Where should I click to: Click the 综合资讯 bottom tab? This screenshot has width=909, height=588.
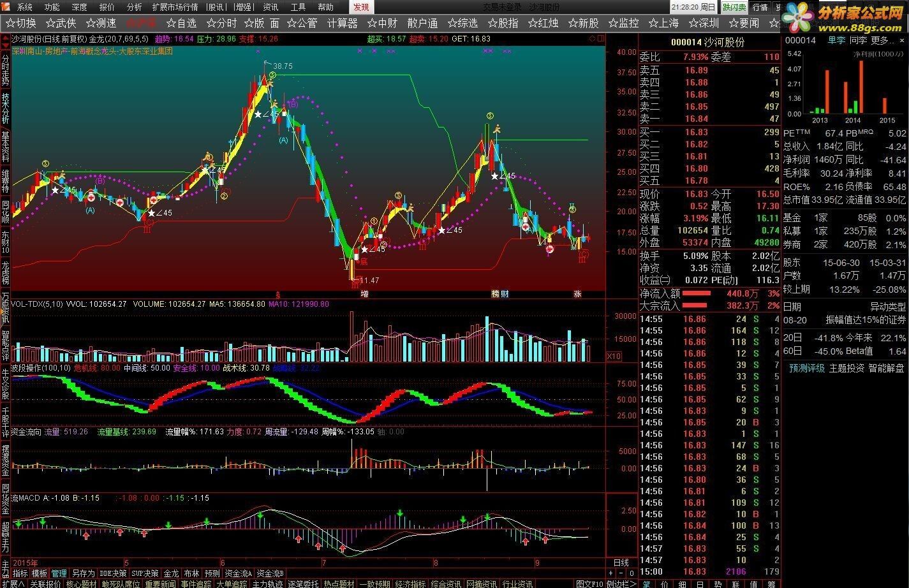[446, 584]
